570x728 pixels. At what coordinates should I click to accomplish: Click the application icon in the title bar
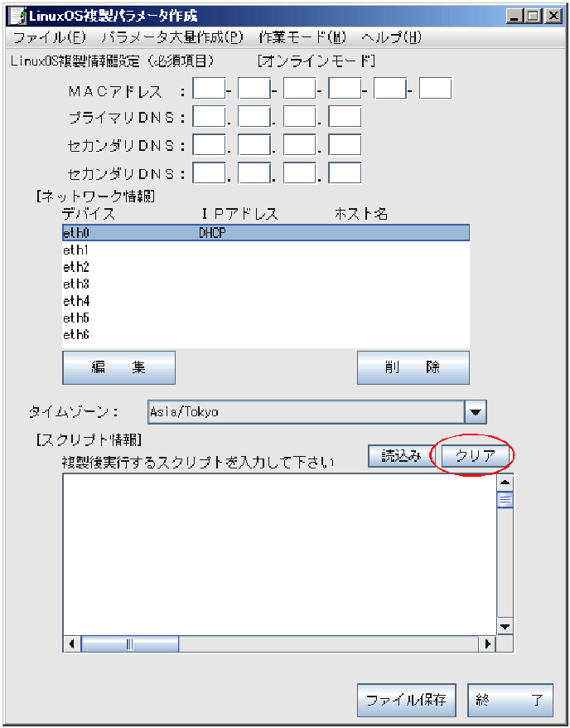pyautogui.click(x=18, y=17)
